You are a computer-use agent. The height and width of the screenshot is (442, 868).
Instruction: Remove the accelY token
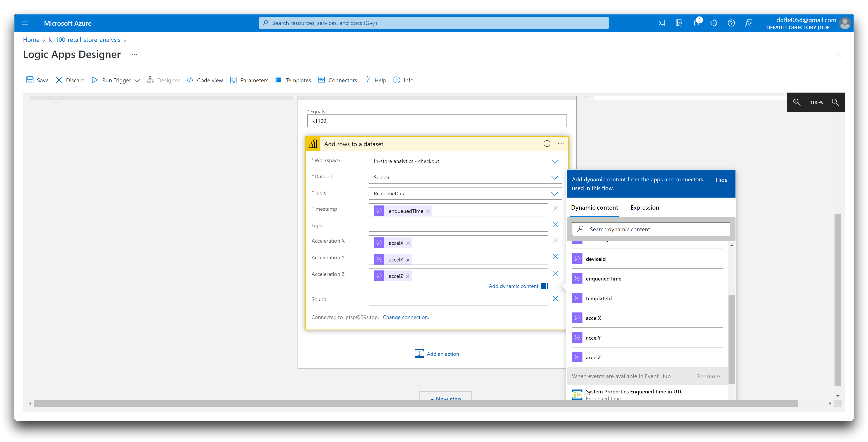[407, 260]
